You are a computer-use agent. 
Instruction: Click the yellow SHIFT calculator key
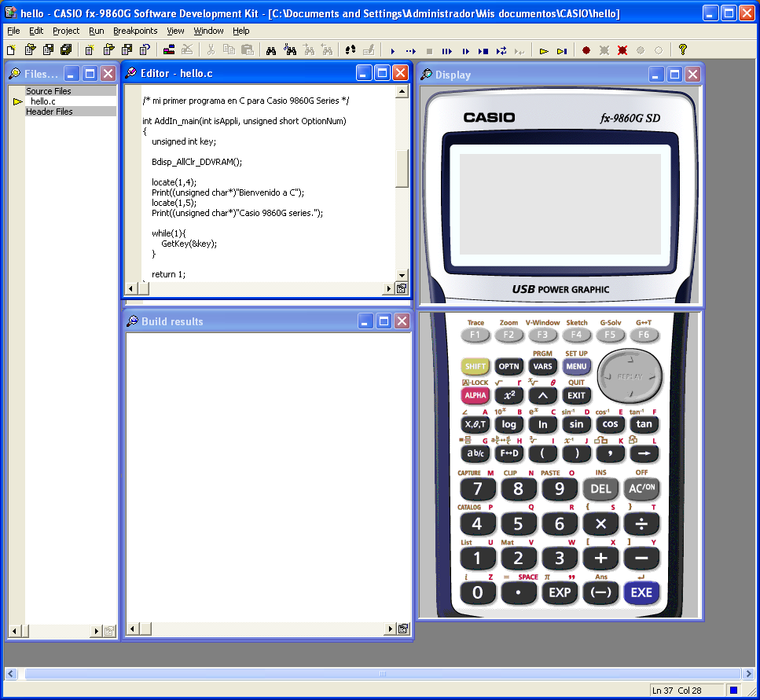click(x=475, y=366)
